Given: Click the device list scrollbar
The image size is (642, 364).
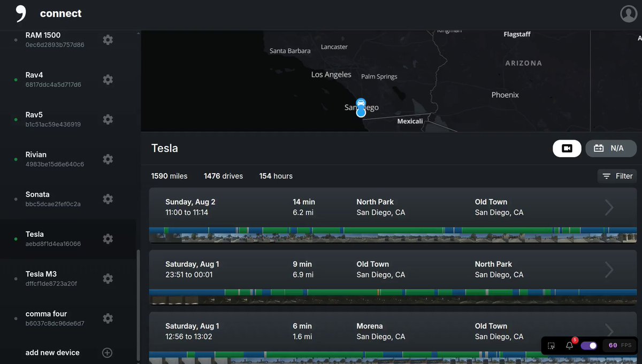Looking at the screenshot, I should (x=139, y=305).
